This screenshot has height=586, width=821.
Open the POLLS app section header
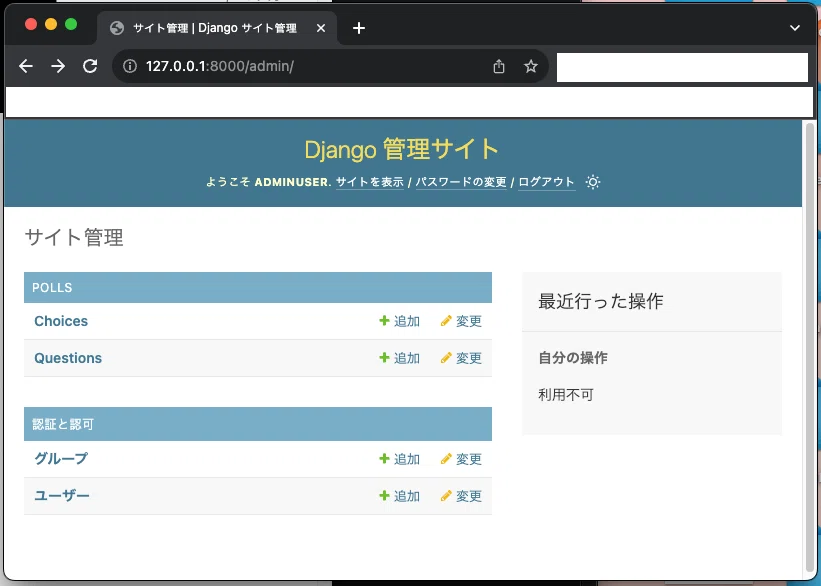pyautogui.click(x=52, y=288)
